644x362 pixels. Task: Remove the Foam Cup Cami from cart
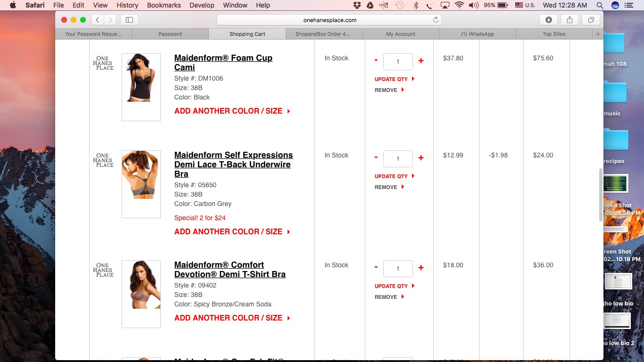pos(389,90)
